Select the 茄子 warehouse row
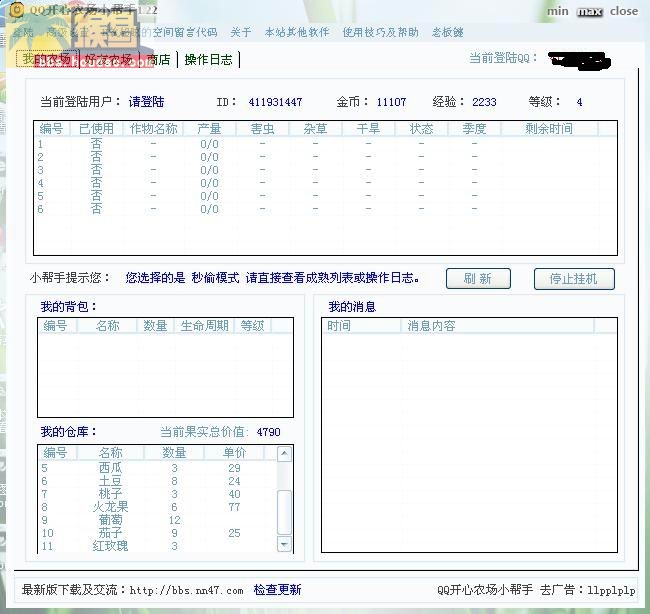This screenshot has height=614, width=650. [158, 533]
